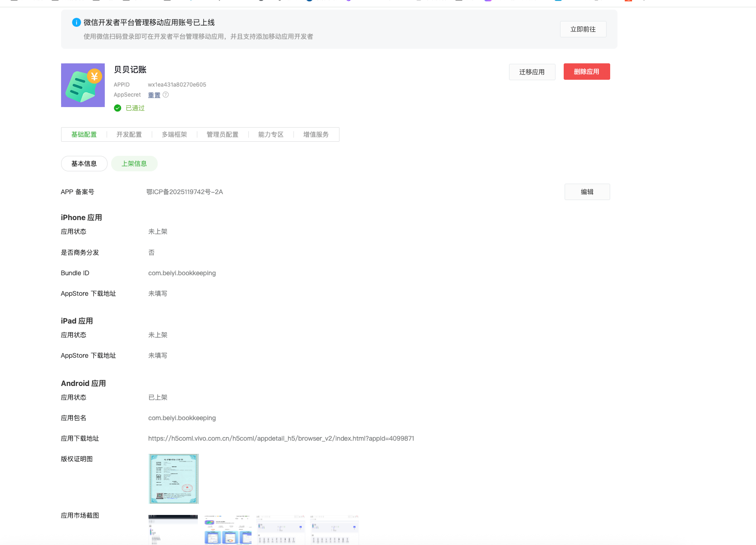This screenshot has width=756, height=545.
Task: Click the 是否商务分发 value 否
Action: pyautogui.click(x=152, y=252)
